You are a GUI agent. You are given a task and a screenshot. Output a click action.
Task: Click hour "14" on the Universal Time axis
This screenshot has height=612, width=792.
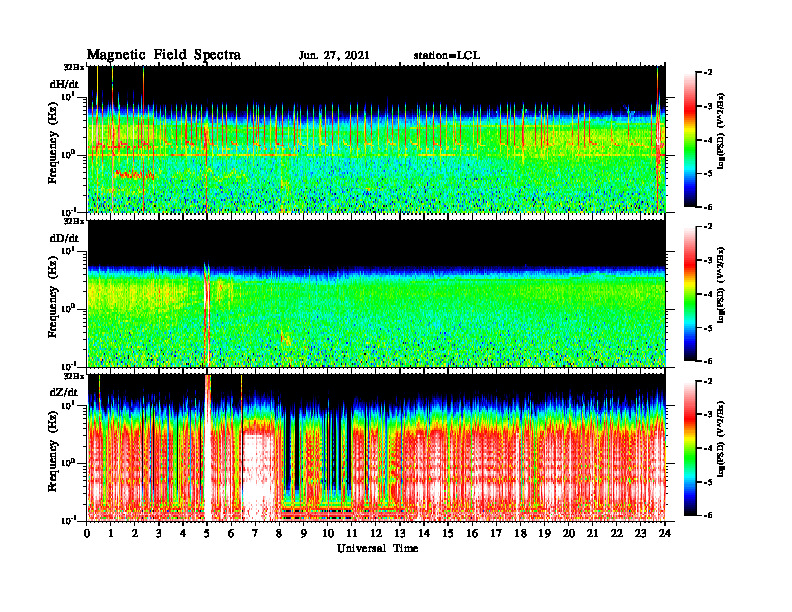424,534
